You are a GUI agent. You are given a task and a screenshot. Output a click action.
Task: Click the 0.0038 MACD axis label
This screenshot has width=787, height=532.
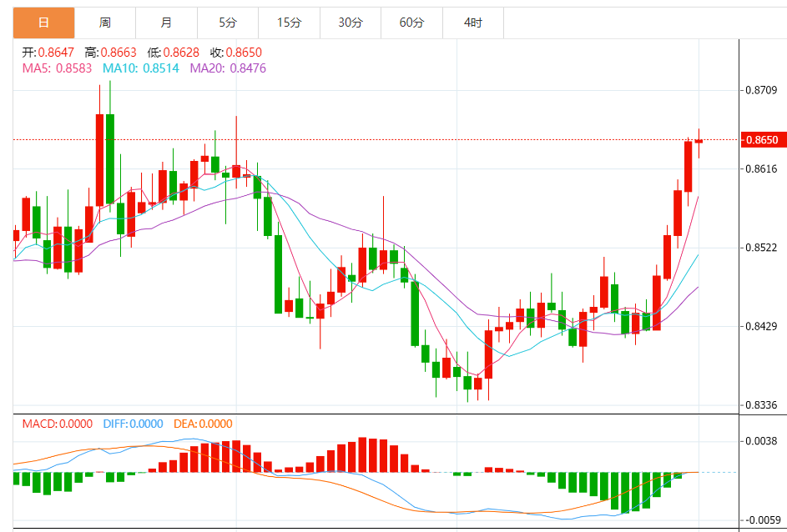761,441
